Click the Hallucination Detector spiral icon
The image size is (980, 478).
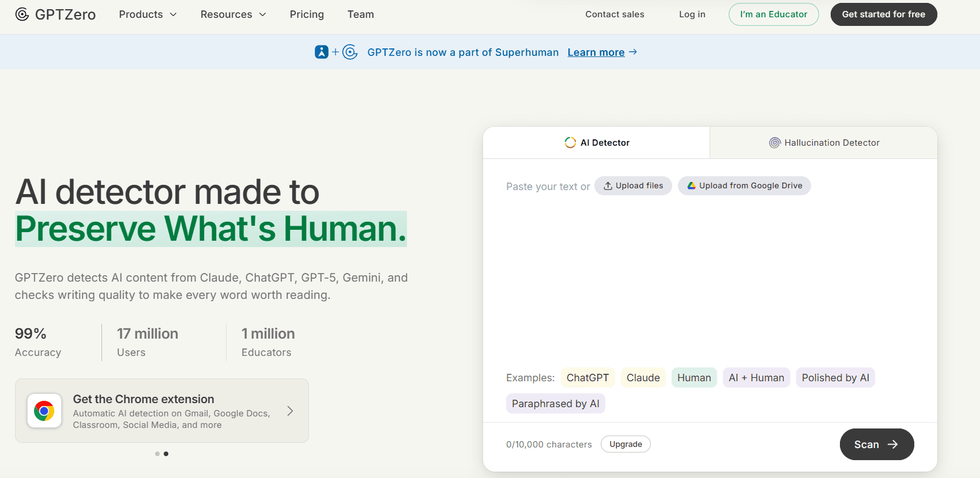(775, 143)
